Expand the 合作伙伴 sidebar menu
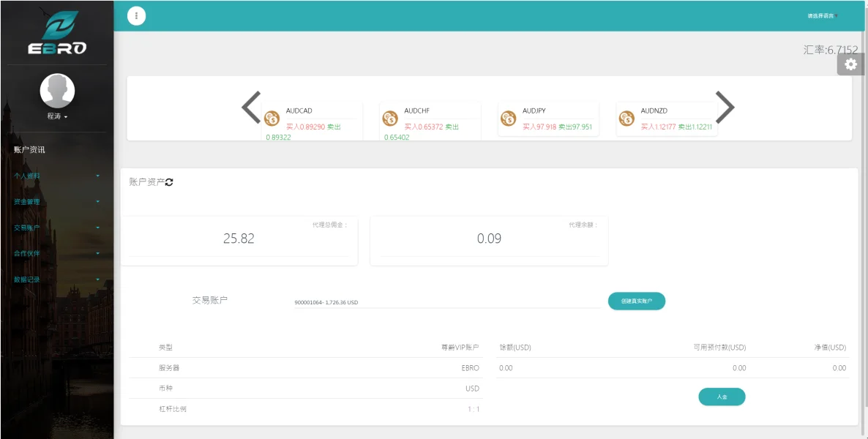The height and width of the screenshot is (439, 868). pyautogui.click(x=57, y=253)
